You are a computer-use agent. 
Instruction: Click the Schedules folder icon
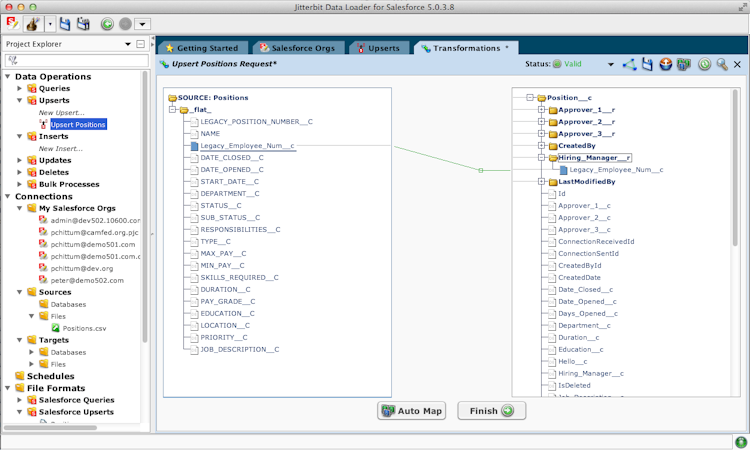click(x=20, y=376)
